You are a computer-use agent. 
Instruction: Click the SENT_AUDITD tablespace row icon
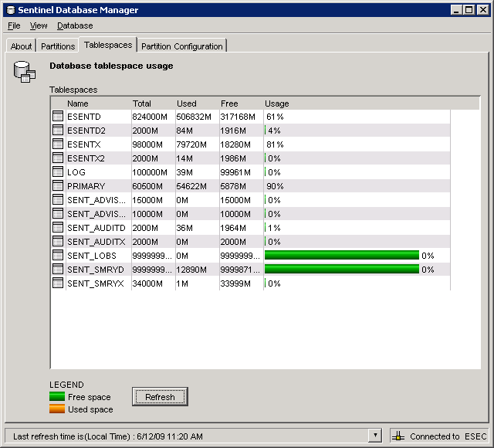coord(58,227)
